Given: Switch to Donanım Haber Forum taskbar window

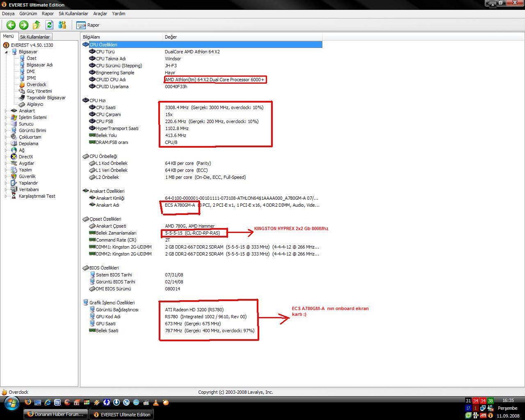Looking at the screenshot, I should click(x=56, y=414).
